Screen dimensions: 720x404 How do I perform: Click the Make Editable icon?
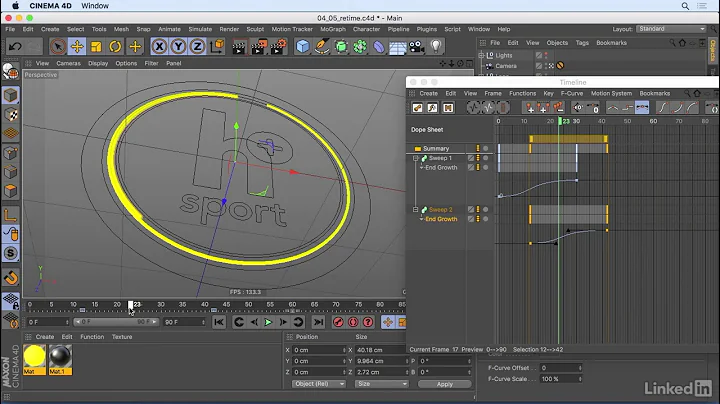[x=11, y=71]
